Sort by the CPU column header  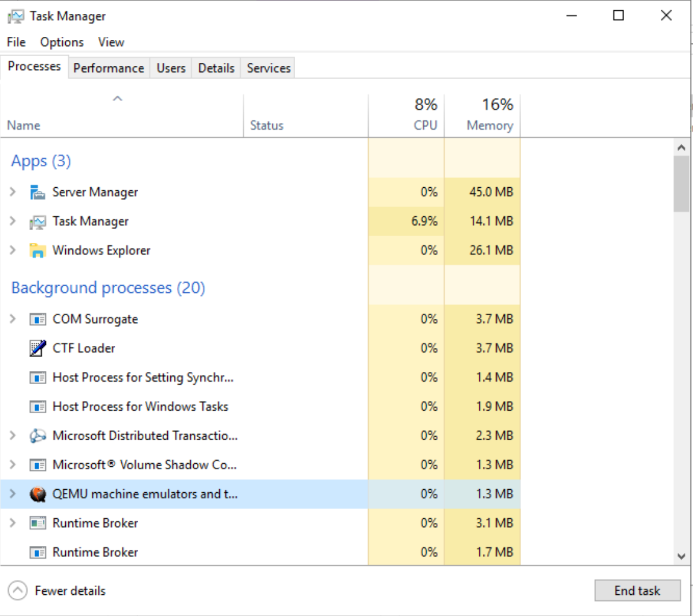click(x=407, y=116)
